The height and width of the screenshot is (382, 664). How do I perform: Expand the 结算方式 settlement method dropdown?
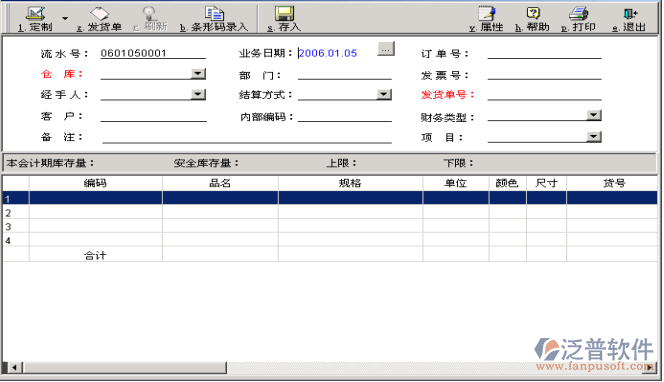point(384,94)
